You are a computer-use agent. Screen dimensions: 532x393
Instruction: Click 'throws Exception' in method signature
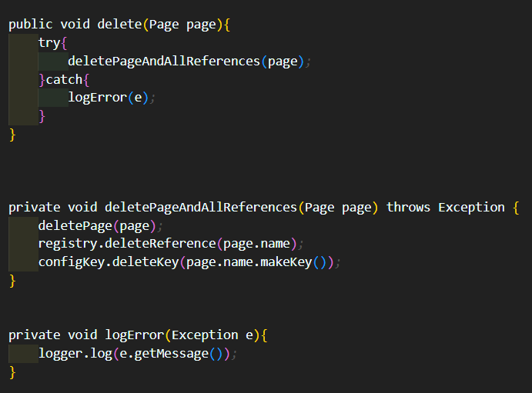tap(446, 207)
